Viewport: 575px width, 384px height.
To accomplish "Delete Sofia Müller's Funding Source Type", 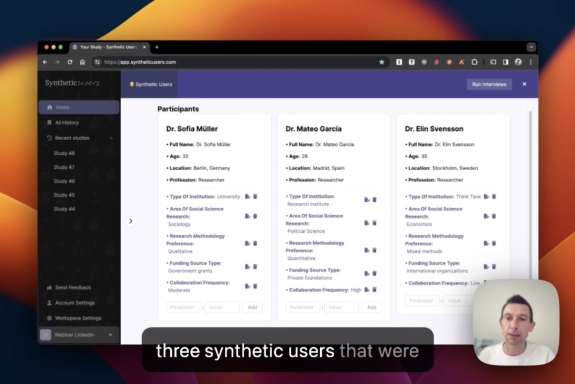I will [x=255, y=267].
